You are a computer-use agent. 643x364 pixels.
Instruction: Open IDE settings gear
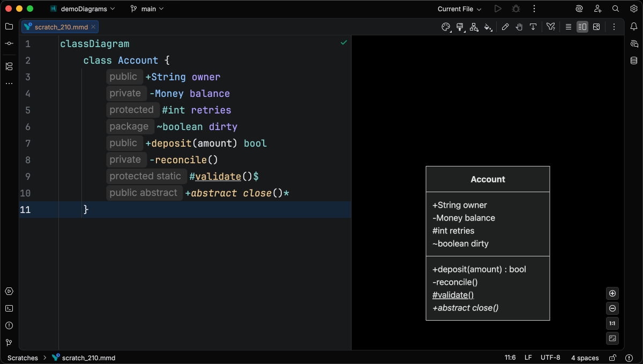634,9
